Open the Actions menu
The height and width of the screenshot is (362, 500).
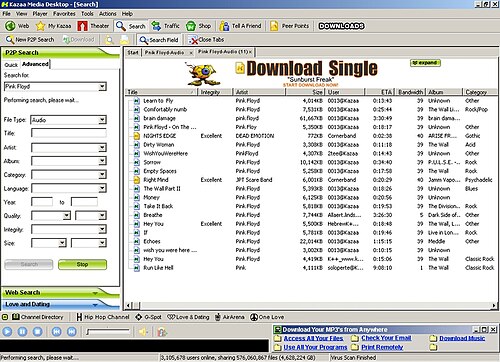pyautogui.click(x=108, y=14)
